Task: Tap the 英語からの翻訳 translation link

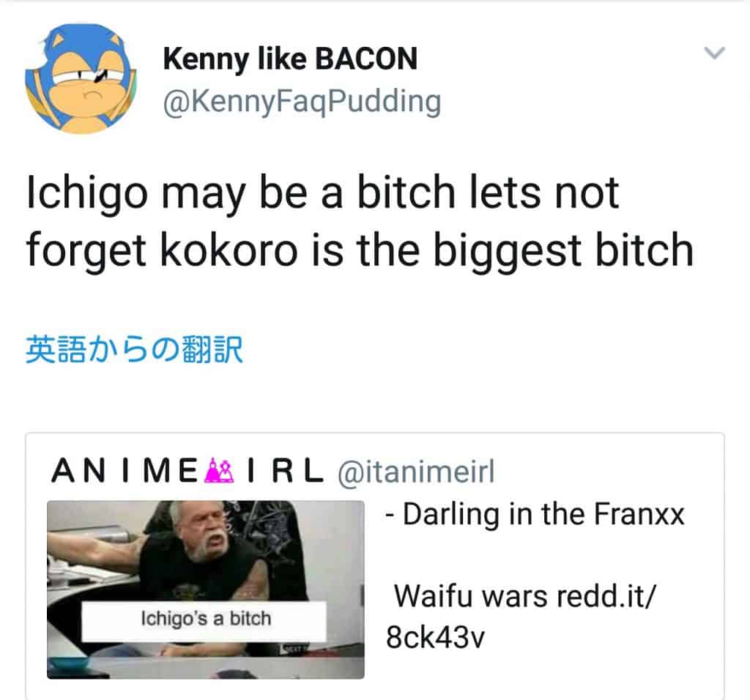Action: pyautogui.click(x=135, y=349)
